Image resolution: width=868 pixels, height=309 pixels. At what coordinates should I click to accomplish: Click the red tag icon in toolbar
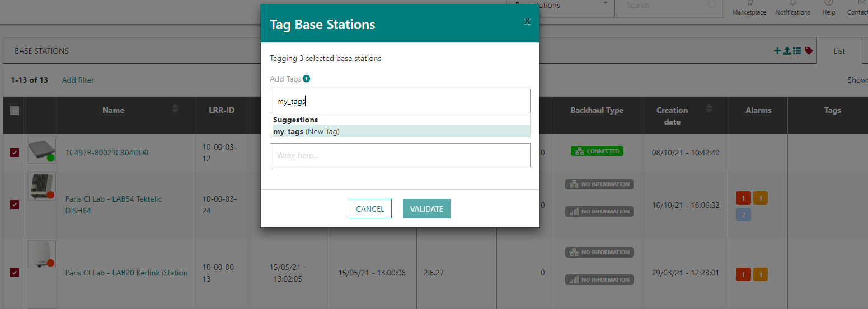808,51
